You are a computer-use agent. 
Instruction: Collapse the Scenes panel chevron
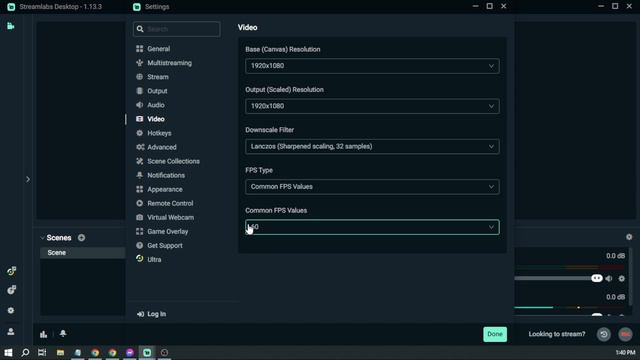click(x=42, y=238)
